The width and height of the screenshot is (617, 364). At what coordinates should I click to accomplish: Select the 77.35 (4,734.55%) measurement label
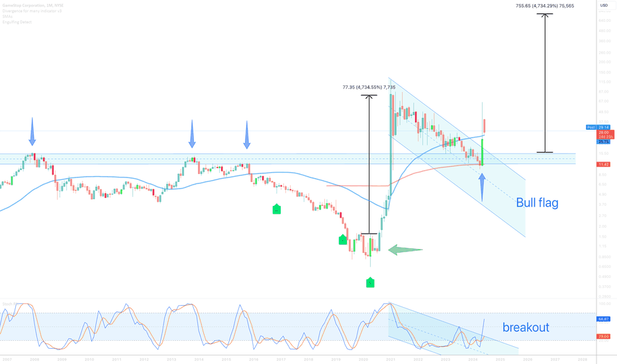pyautogui.click(x=369, y=87)
